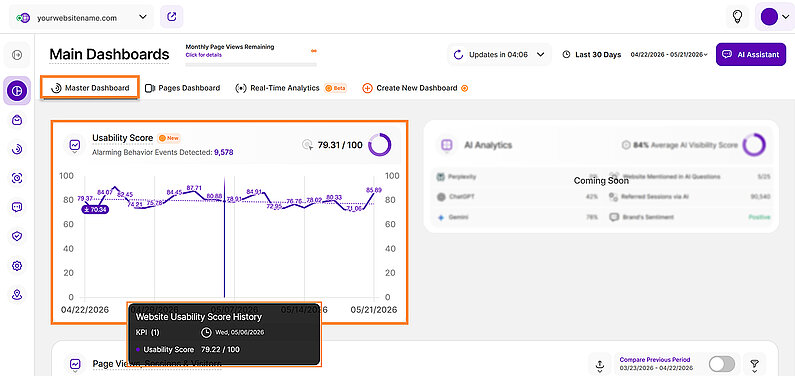Click 'Website Usability Score History' tooltip title
The image size is (795, 376).
tap(198, 317)
